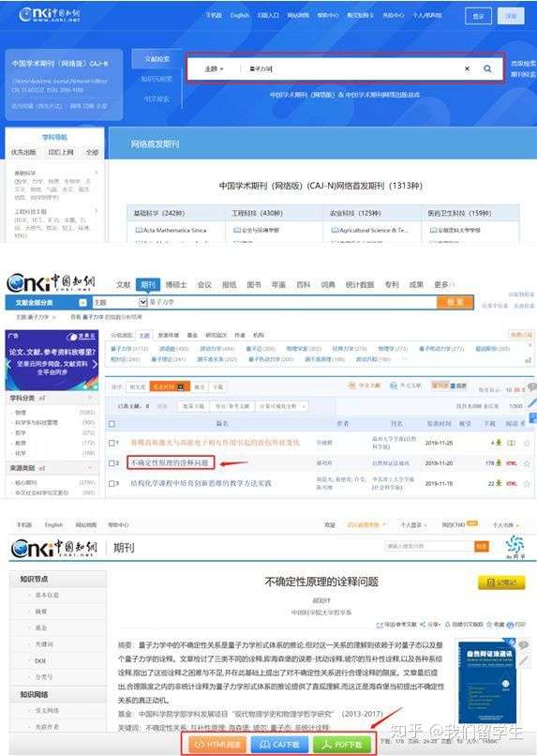This screenshot has height=756, width=537.
Task: Click the 物理 subject filter in 学科分类
Action: click(21, 413)
